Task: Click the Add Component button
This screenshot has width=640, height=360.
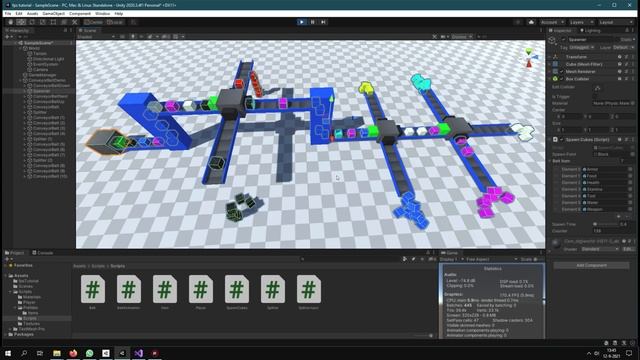Action: [x=591, y=265]
